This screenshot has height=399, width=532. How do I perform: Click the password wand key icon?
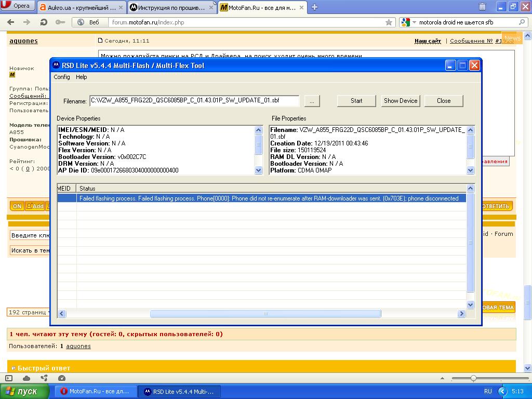60,22
